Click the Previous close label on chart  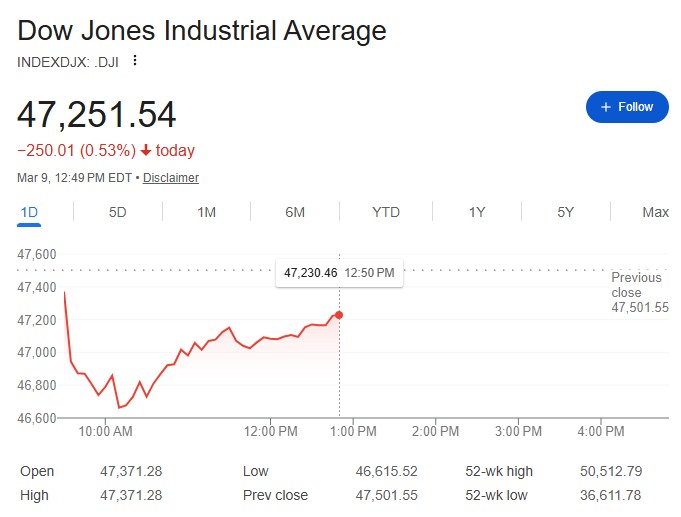(637, 285)
